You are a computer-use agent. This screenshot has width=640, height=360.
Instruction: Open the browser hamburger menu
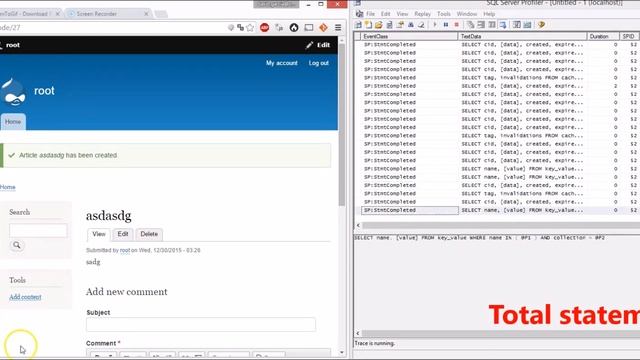point(338,28)
